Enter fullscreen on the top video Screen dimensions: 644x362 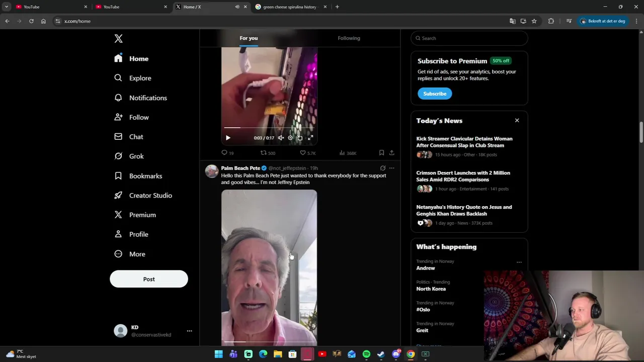click(x=310, y=138)
